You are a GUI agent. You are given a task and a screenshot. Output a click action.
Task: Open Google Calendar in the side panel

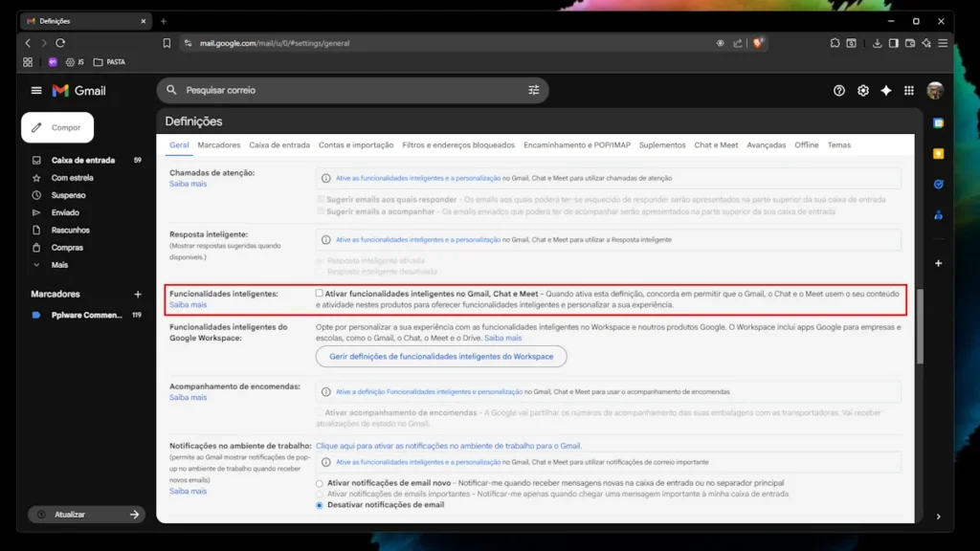[x=938, y=123]
